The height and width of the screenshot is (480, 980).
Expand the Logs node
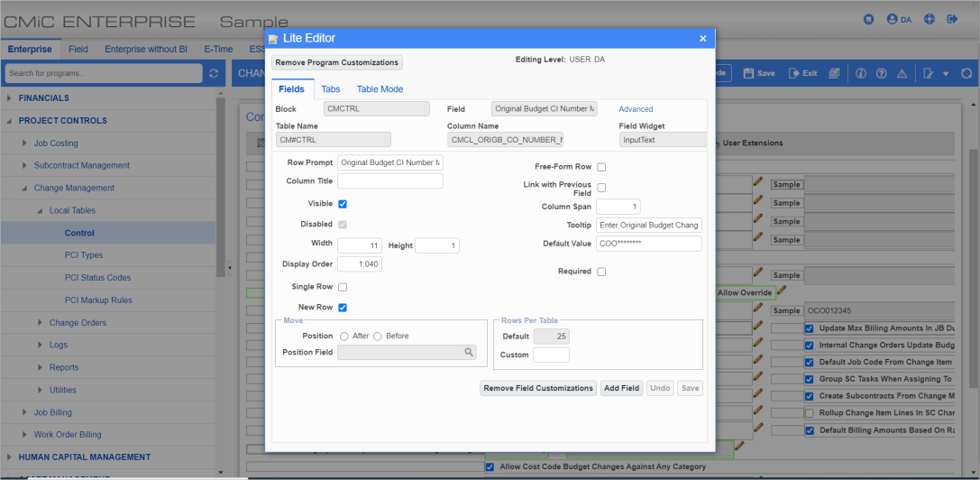tap(41, 345)
